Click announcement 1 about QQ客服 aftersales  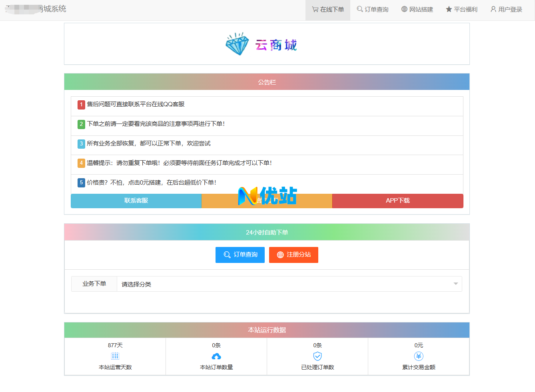(x=140, y=105)
